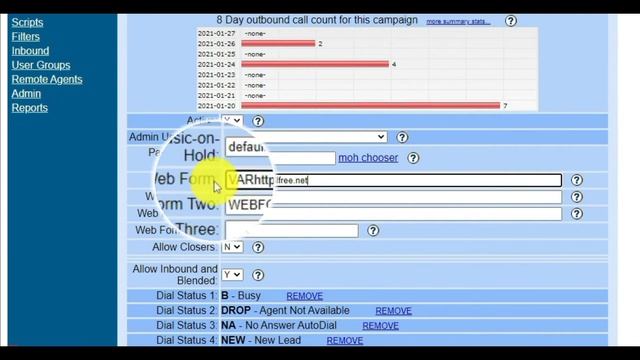Select the 'NA - No Answer AutoDial' text

279,325
